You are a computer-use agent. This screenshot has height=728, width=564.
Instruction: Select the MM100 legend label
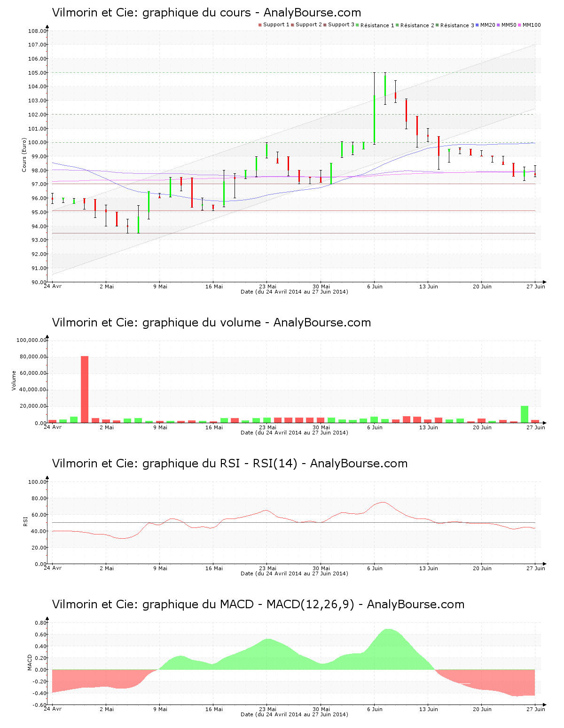532,25
